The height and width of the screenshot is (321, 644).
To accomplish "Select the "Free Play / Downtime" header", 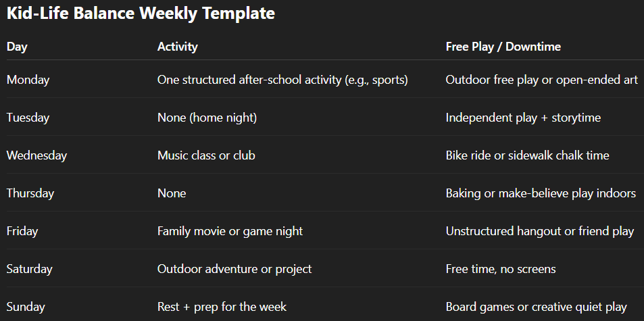I will pyautogui.click(x=503, y=47).
